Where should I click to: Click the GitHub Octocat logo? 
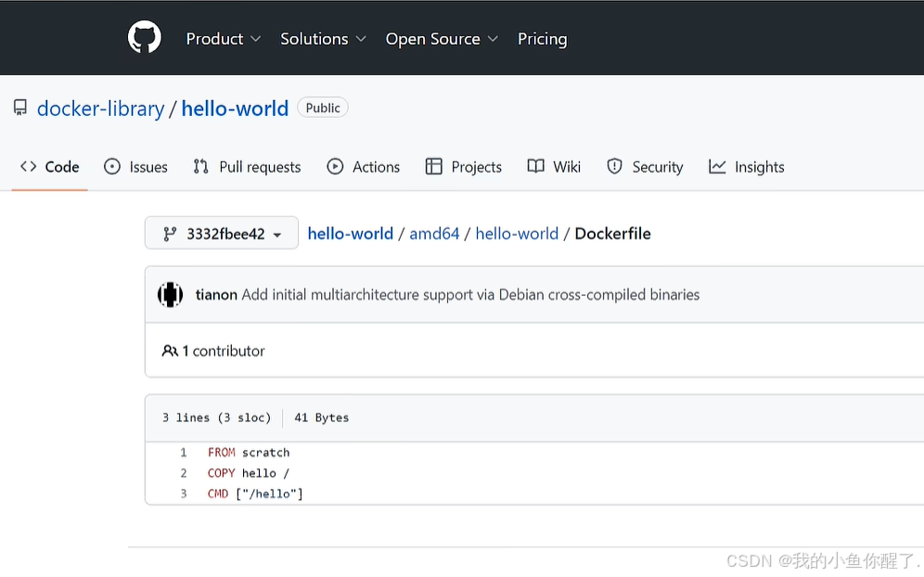pos(145,38)
